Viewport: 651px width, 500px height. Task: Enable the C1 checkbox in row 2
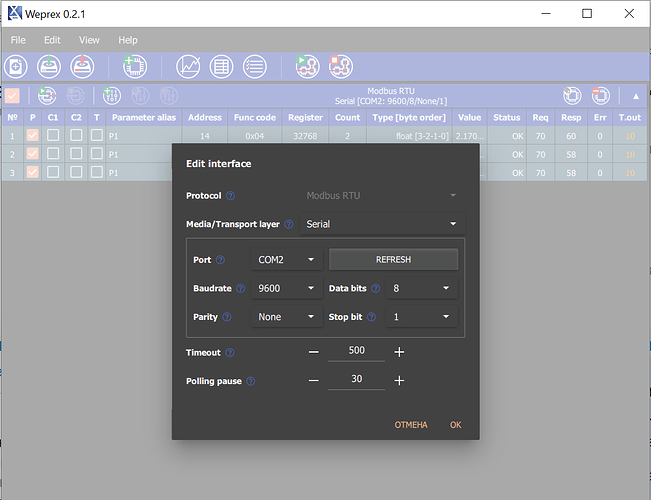(x=53, y=154)
